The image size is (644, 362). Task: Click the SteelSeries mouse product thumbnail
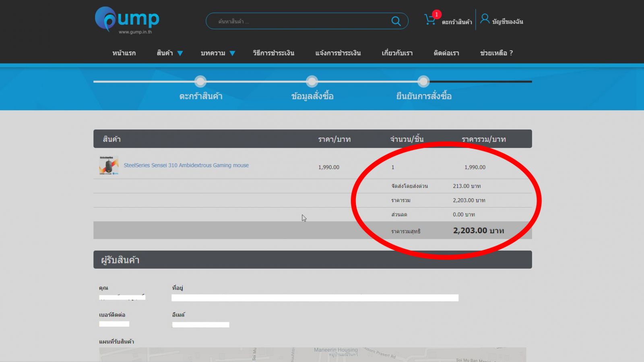click(x=109, y=165)
